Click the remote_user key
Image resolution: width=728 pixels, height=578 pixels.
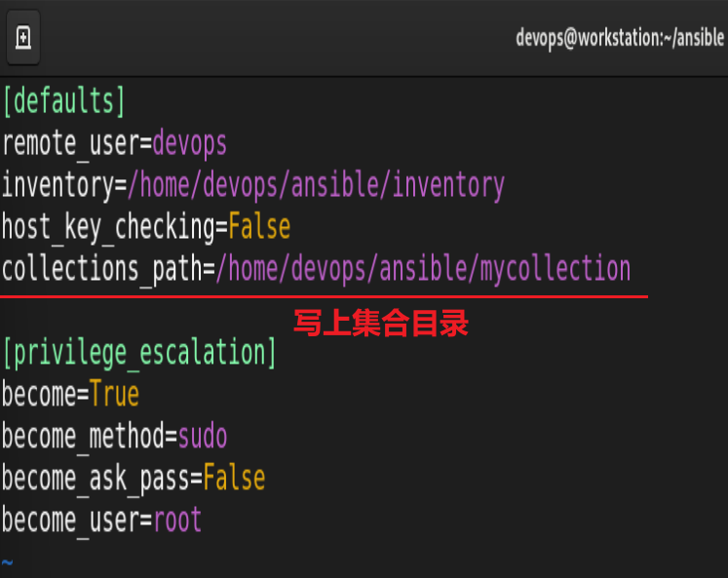(69, 143)
